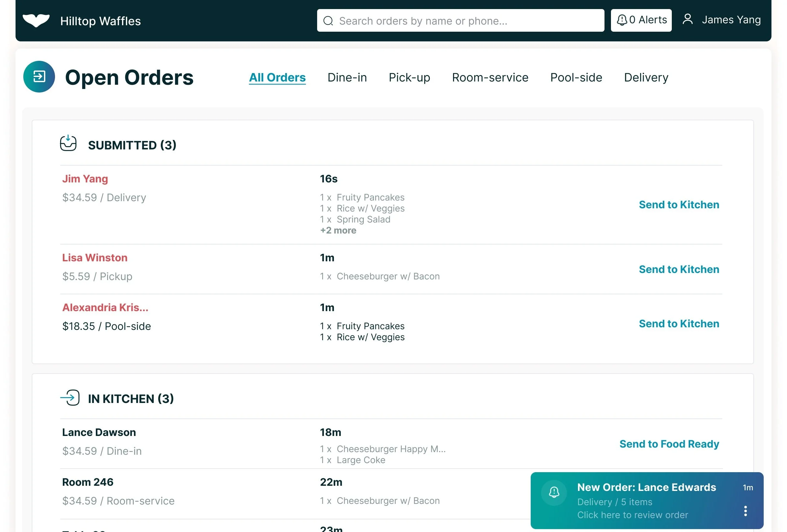Screen dimensions: 787x532
Task: Switch to the Dine-in tab
Action: coord(347,78)
